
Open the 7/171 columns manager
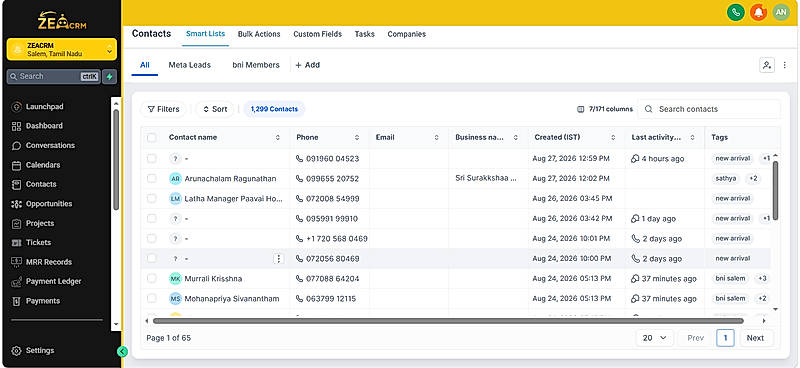point(605,109)
